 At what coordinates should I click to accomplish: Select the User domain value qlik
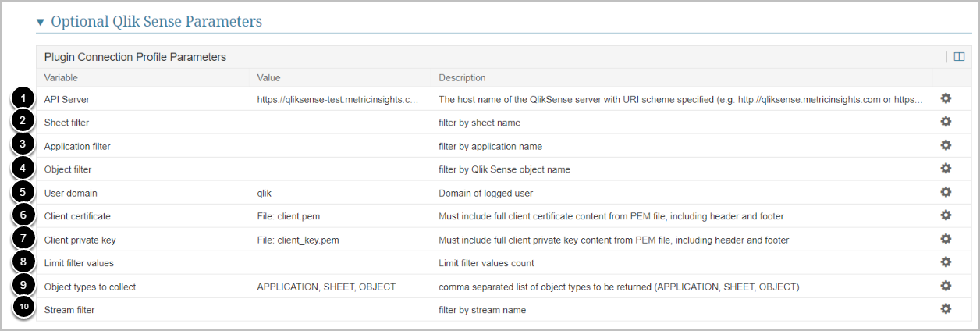click(x=264, y=193)
